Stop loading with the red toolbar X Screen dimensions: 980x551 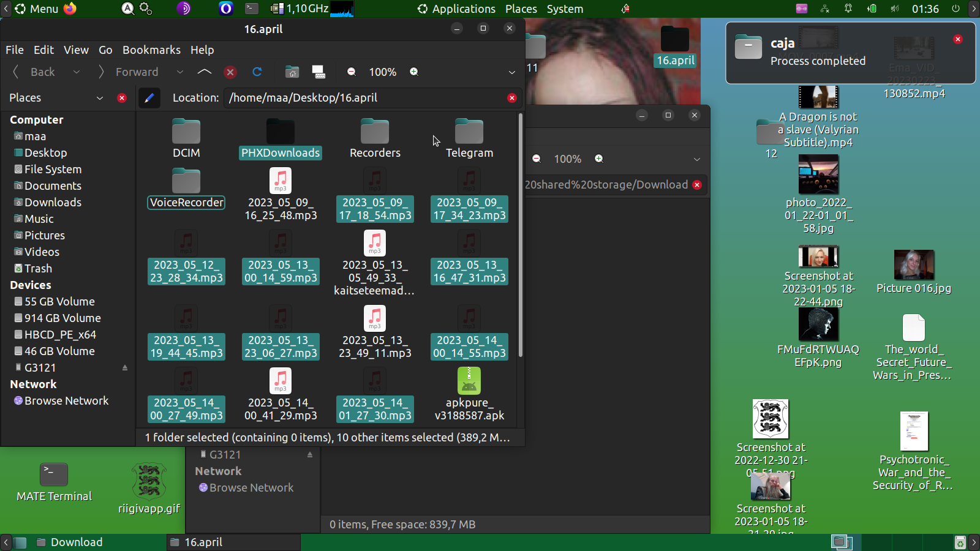(x=230, y=72)
